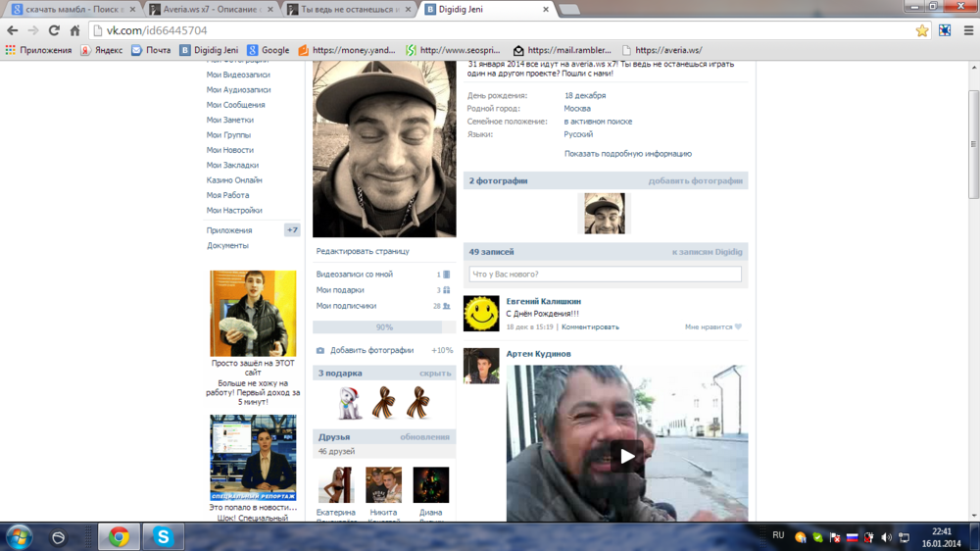This screenshot has height=551, width=980.
Task: Click the bookmark star in address bar
Action: tap(921, 30)
